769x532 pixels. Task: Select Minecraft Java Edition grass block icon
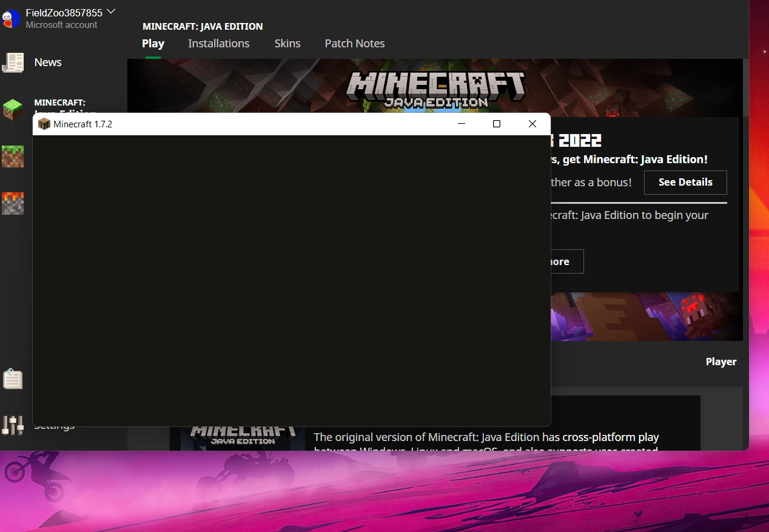(x=13, y=109)
